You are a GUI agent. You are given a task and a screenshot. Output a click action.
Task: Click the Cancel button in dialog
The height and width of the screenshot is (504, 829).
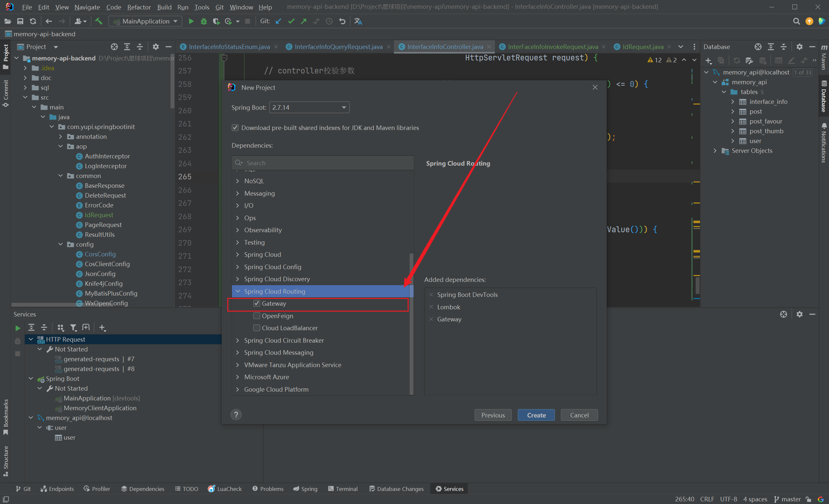coord(579,415)
